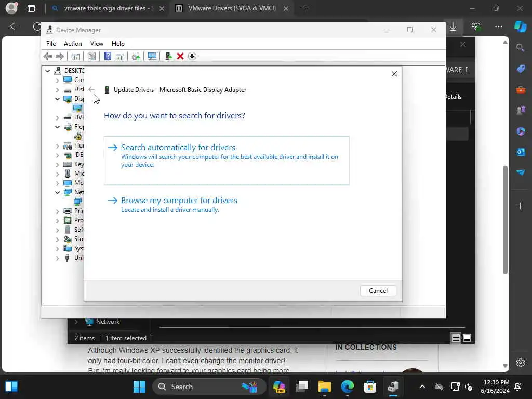
Task: Open browser Settings and more menu
Action: click(498, 26)
